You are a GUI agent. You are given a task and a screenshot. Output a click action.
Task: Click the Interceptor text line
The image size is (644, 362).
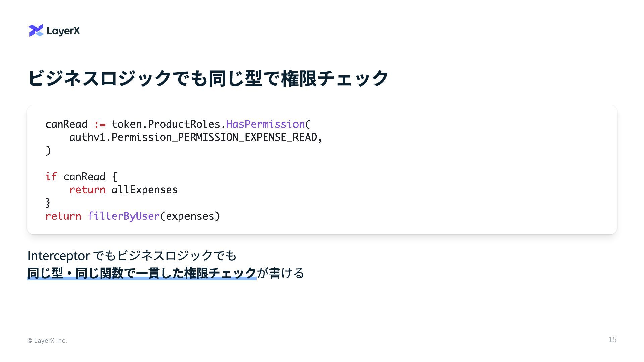(x=132, y=256)
